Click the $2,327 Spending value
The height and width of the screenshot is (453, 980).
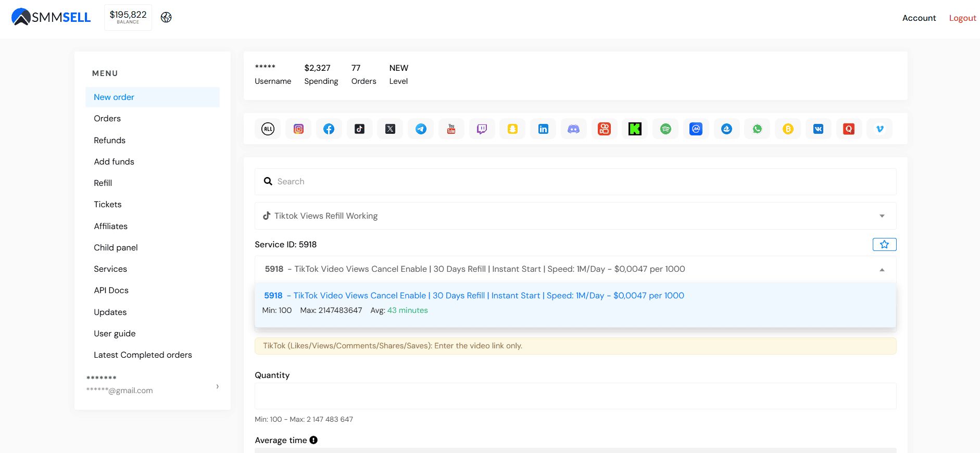point(318,68)
